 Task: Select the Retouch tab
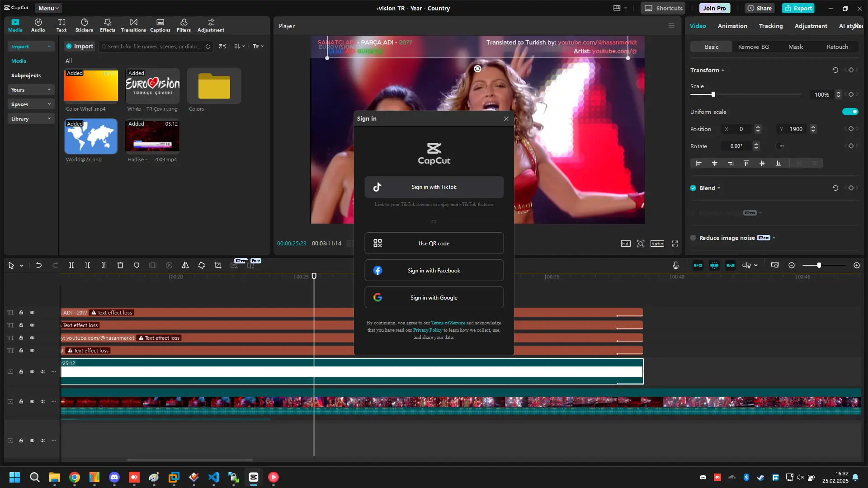[x=837, y=47]
